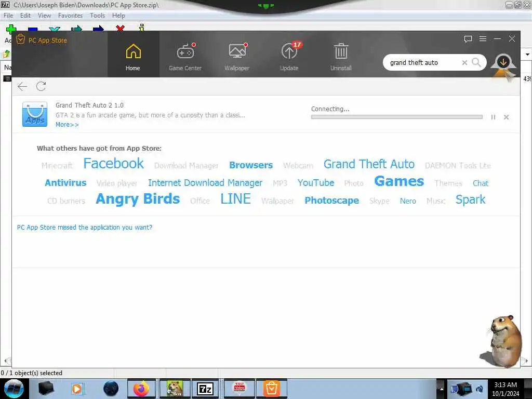Refresh the page with the reload icon
The width and height of the screenshot is (532, 399).
pos(41,86)
